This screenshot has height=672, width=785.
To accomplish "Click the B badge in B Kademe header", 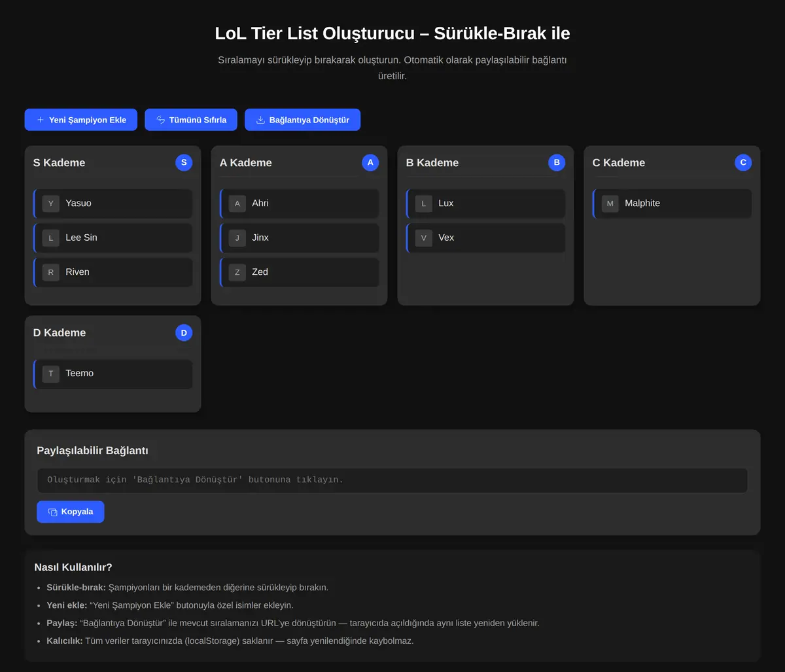I will pyautogui.click(x=557, y=162).
